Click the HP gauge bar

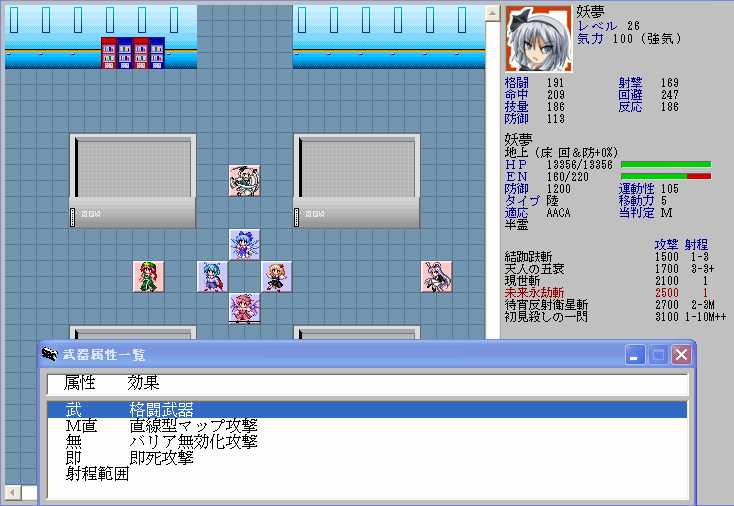click(666, 164)
